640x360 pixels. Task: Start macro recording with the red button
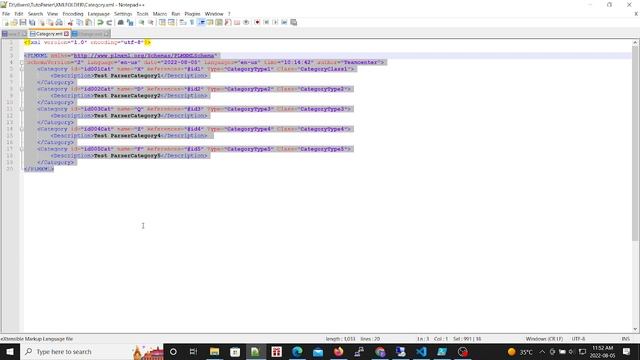pyautogui.click(x=257, y=22)
